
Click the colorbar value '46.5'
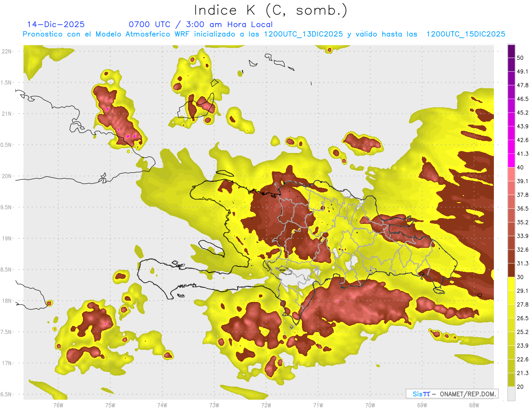click(523, 99)
